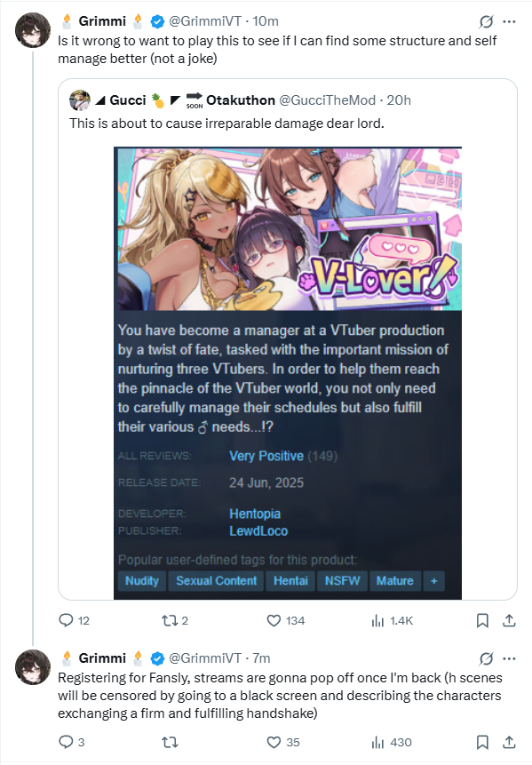This screenshot has height=765, width=532.
Task: Open the V-Lover game screenshot image
Action: (x=288, y=373)
